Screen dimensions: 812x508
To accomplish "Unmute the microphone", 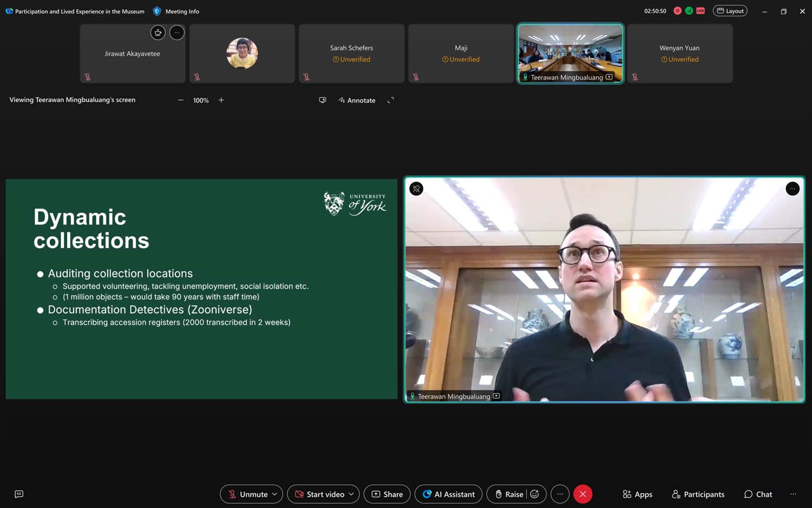I will 247,494.
